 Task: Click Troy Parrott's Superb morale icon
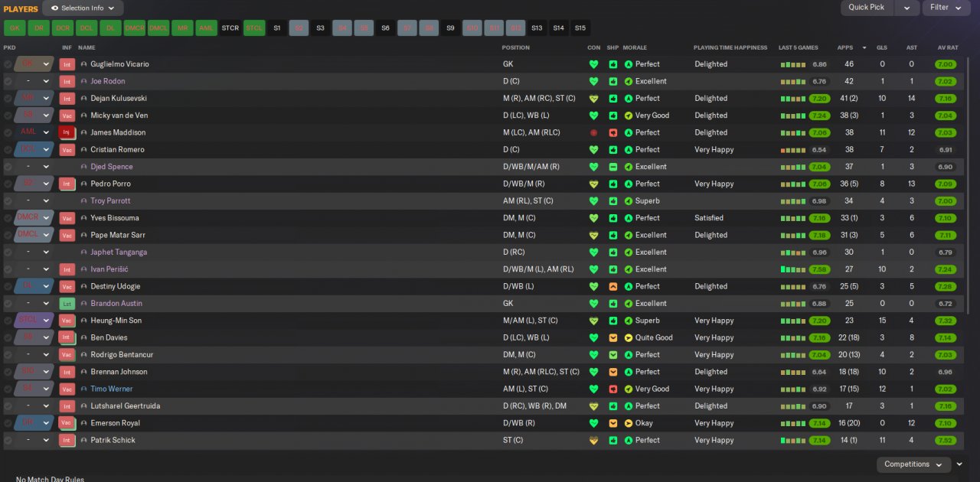[x=629, y=200]
